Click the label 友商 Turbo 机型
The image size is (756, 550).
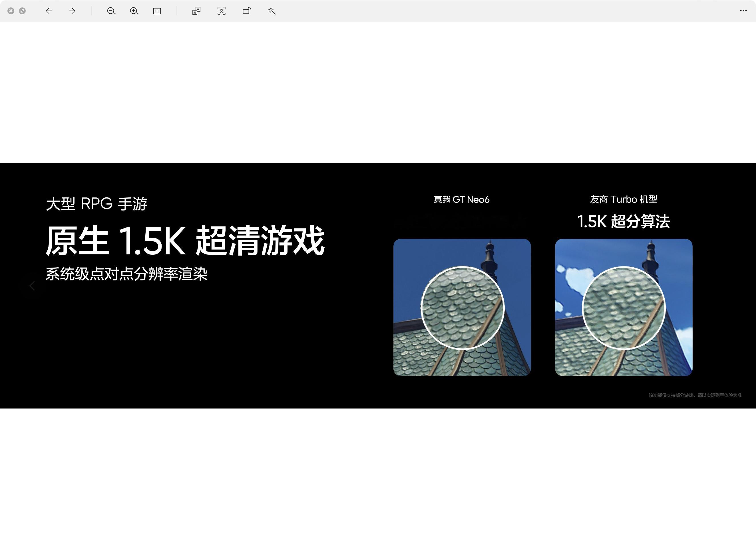[x=624, y=199]
